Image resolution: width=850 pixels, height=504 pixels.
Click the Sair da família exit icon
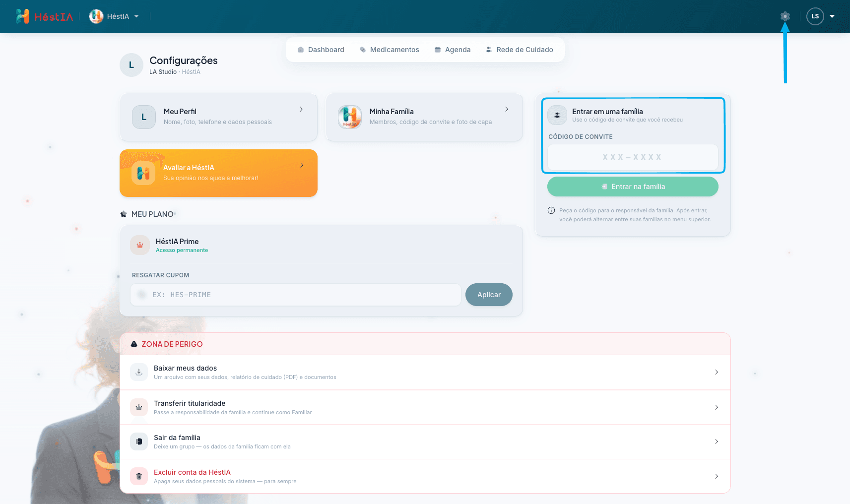click(139, 441)
